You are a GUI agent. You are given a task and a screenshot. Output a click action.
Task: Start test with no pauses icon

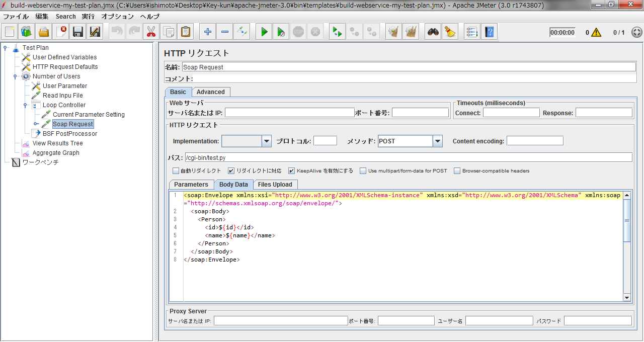[x=281, y=32]
